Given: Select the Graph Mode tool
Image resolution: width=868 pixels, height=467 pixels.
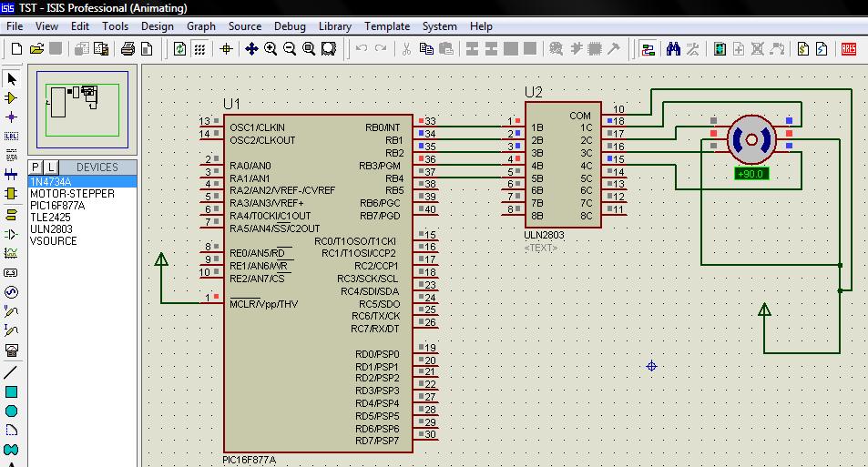Looking at the screenshot, I should 11,253.
